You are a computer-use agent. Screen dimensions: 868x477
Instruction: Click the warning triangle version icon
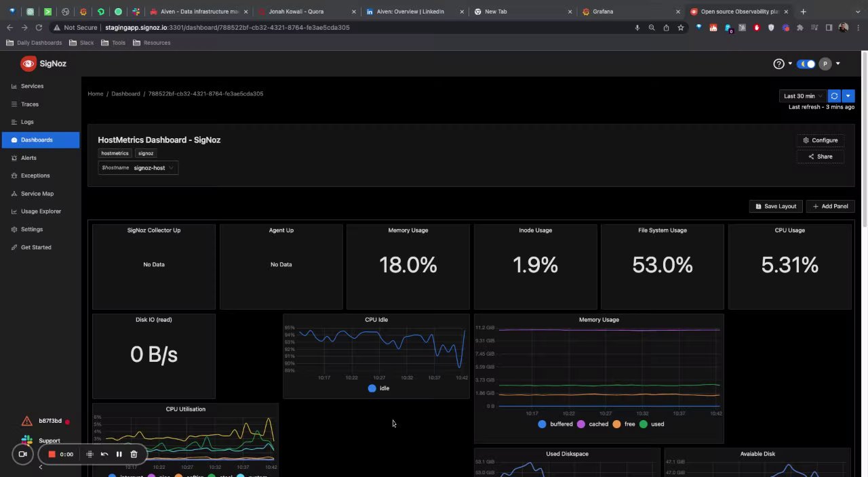tap(26, 421)
